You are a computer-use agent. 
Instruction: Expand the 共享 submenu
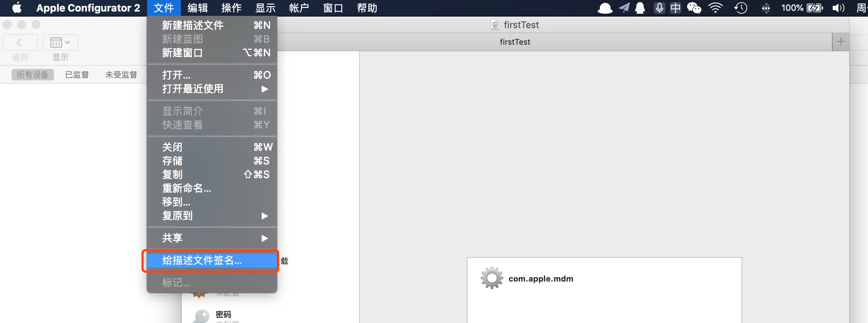[212, 238]
